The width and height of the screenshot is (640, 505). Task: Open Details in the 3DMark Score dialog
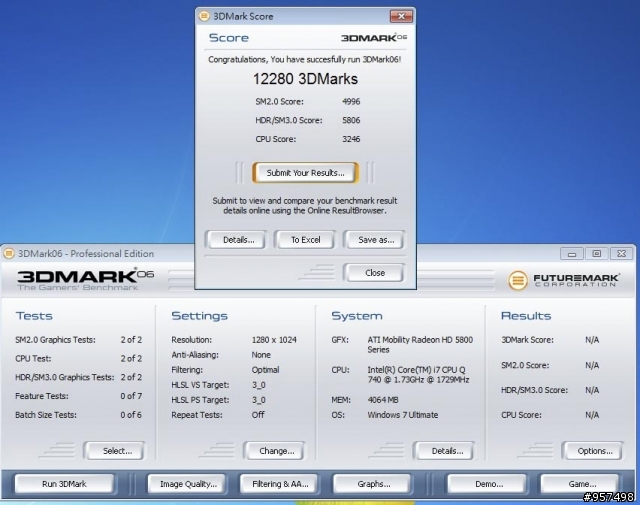236,240
